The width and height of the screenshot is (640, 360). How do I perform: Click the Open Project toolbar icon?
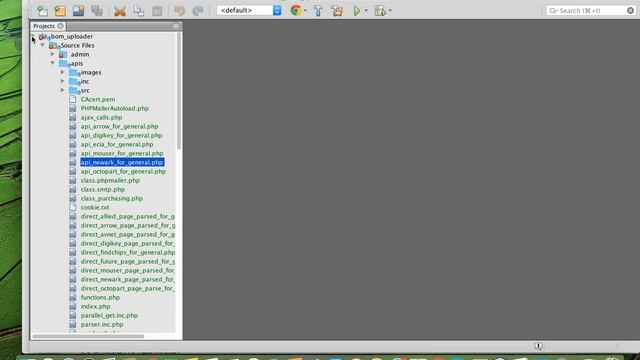(78, 11)
